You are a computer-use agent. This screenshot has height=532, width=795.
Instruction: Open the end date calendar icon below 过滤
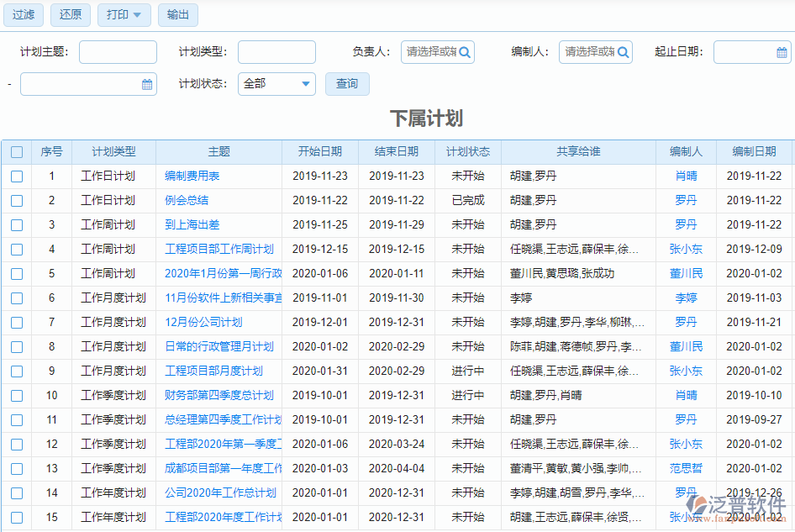click(x=146, y=83)
